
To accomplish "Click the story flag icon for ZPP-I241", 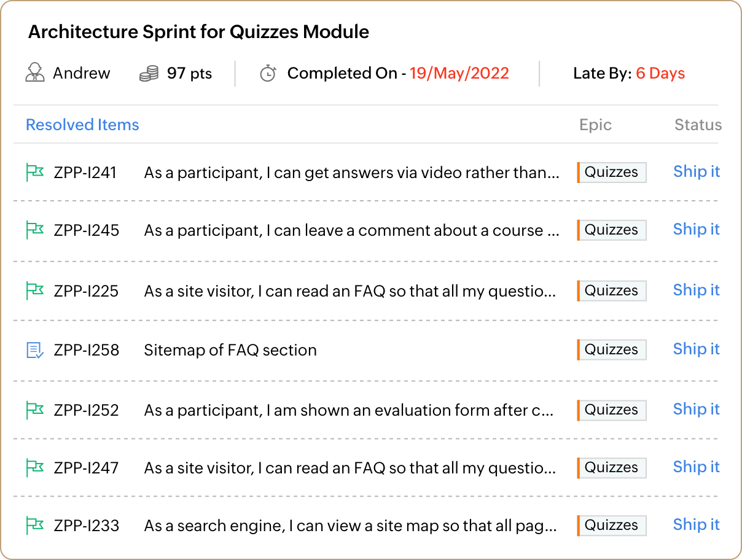I will click(34, 173).
